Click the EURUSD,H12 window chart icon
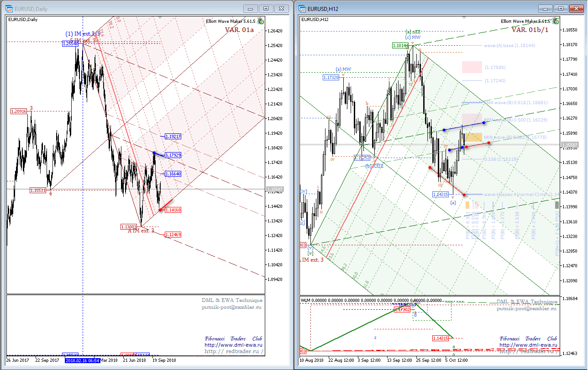The image size is (588, 370). click(303, 9)
